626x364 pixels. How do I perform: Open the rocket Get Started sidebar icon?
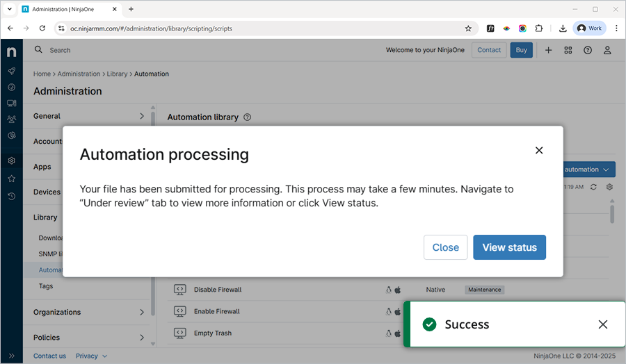(x=12, y=71)
